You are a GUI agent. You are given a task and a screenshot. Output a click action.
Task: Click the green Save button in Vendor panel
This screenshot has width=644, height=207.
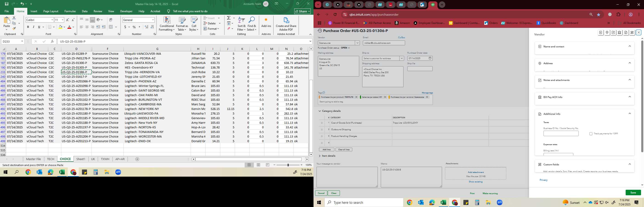point(633,193)
